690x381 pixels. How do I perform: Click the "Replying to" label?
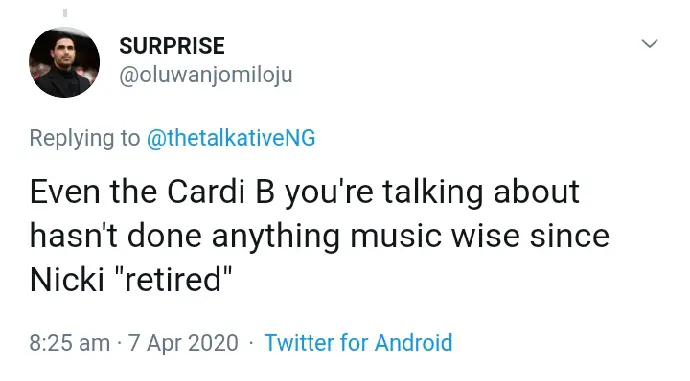point(85,139)
